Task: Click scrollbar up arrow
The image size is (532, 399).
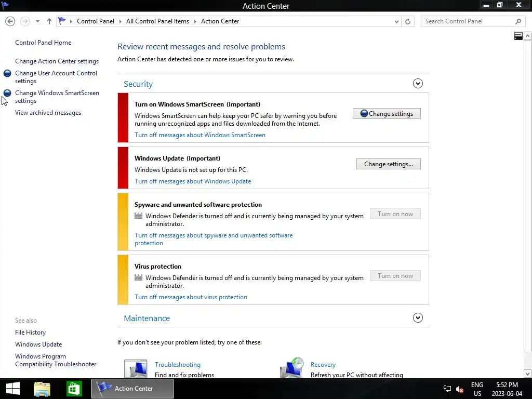Action: click(527, 36)
